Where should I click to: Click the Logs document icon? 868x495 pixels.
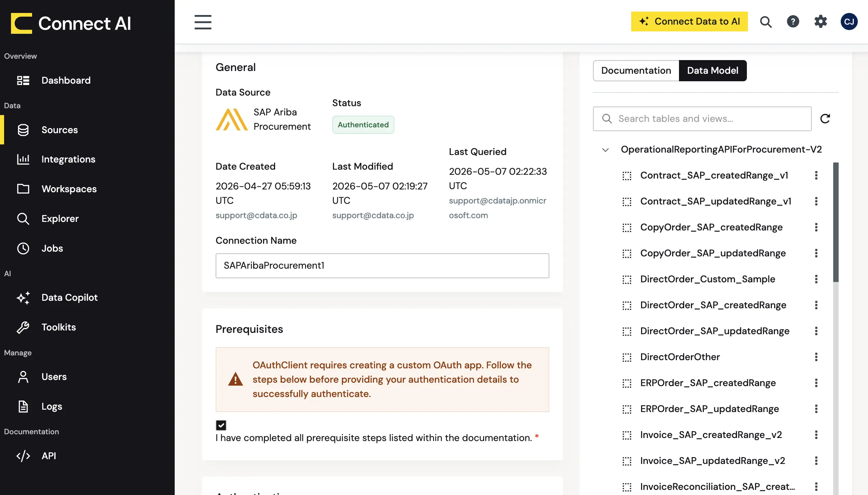[23, 407]
